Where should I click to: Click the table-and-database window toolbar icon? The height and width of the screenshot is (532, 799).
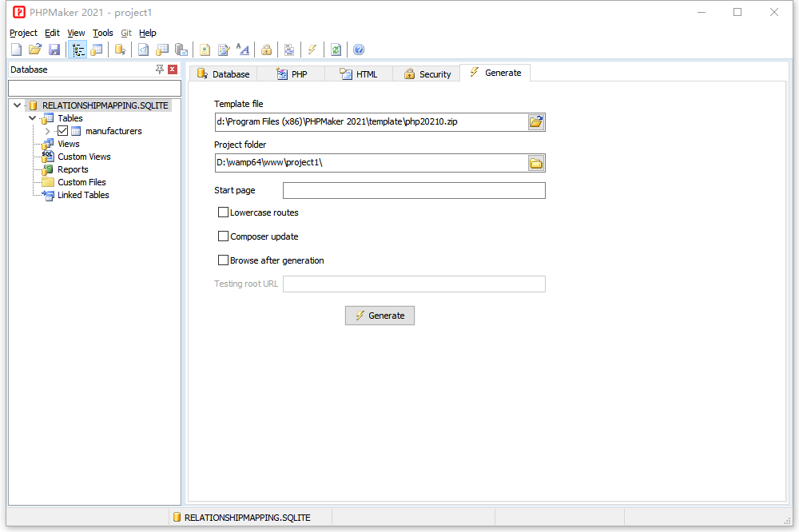pos(97,50)
